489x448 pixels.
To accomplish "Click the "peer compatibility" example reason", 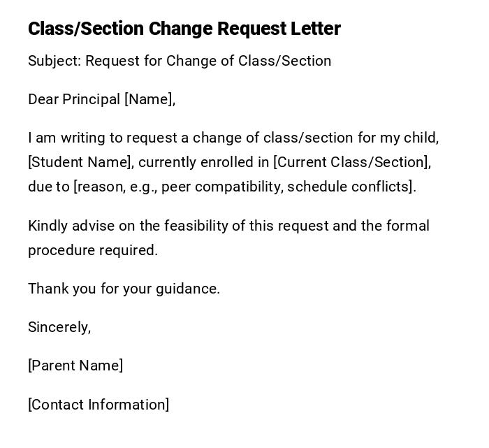I will pos(220,187).
